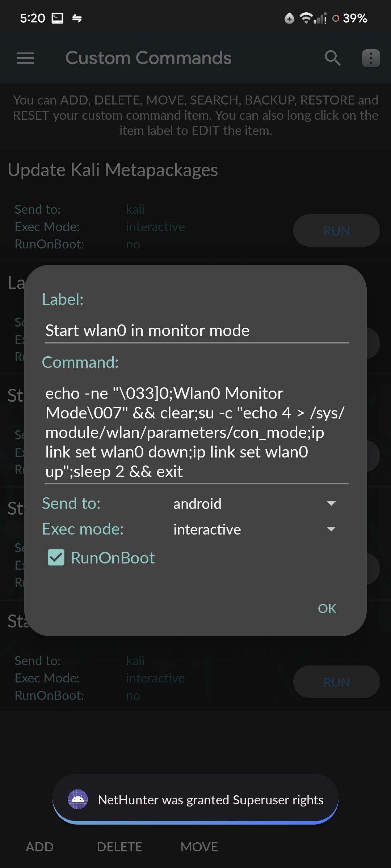This screenshot has height=868, width=391.
Task: Tap the RunOnBoot label text
Action: point(113,558)
